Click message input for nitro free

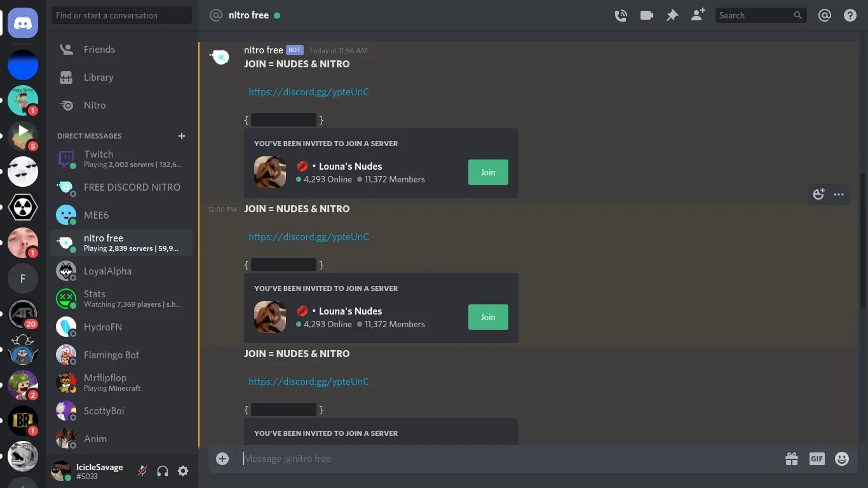(x=510, y=459)
